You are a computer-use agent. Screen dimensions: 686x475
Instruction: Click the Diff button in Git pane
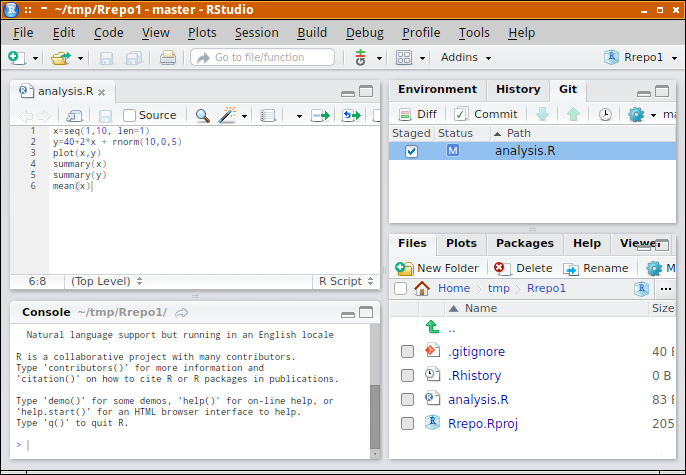tap(417, 115)
